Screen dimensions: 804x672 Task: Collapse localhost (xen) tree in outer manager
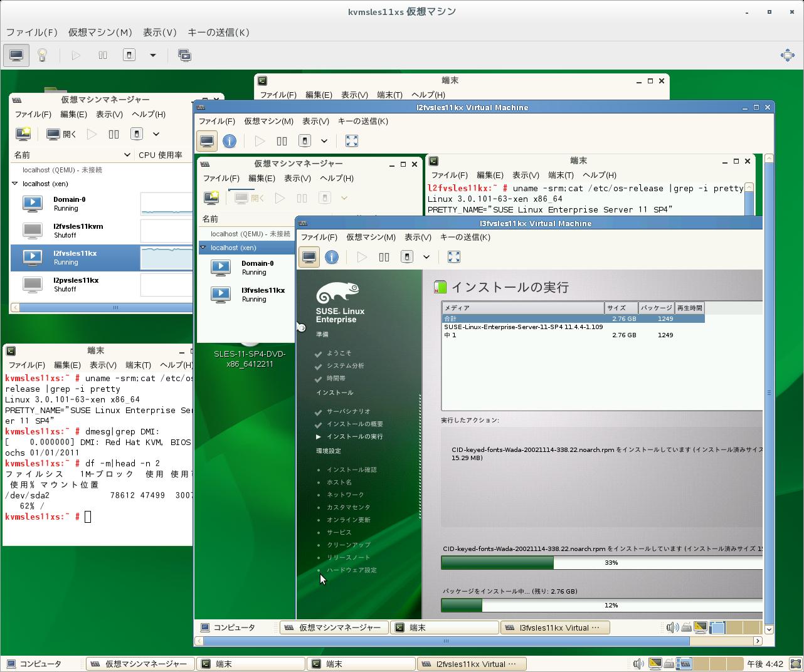15,184
